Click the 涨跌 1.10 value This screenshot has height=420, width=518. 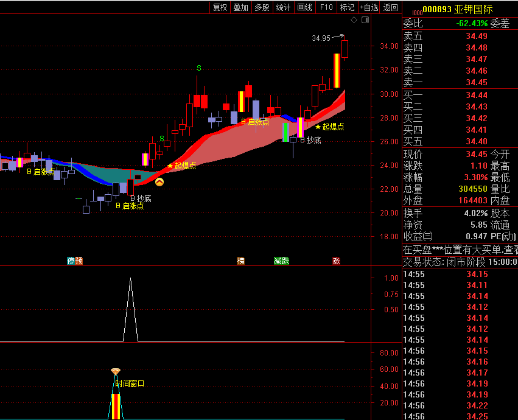(x=479, y=166)
